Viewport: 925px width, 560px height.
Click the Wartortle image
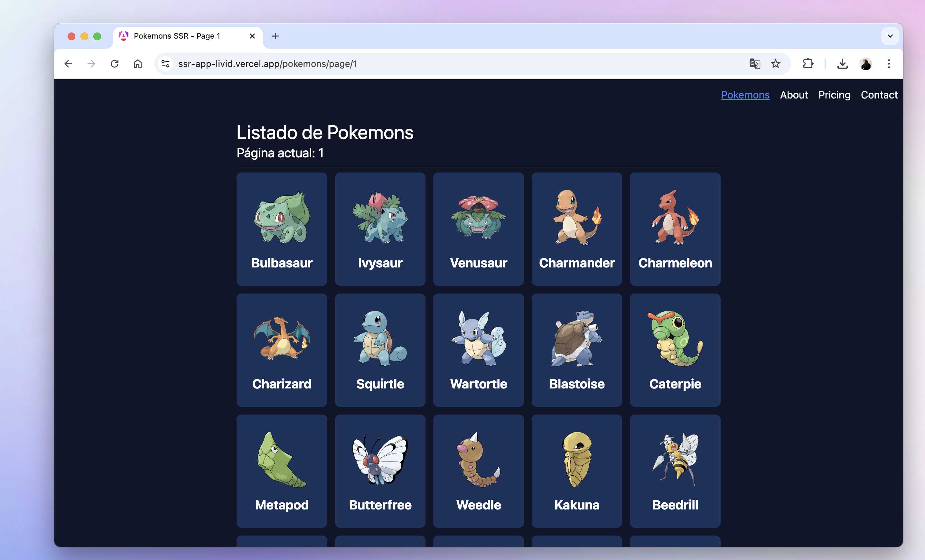[x=478, y=338]
